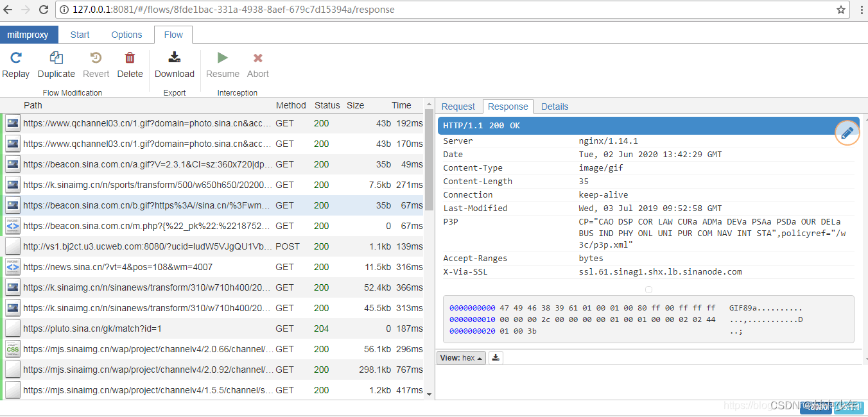The width and height of the screenshot is (868, 417).
Task: Click the X-Via-SSL header value
Action: [x=660, y=272]
